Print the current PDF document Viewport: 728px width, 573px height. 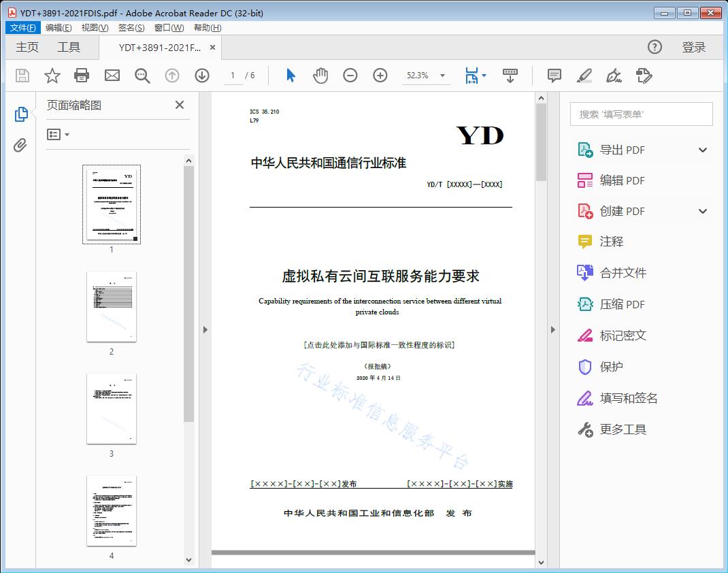[82, 76]
